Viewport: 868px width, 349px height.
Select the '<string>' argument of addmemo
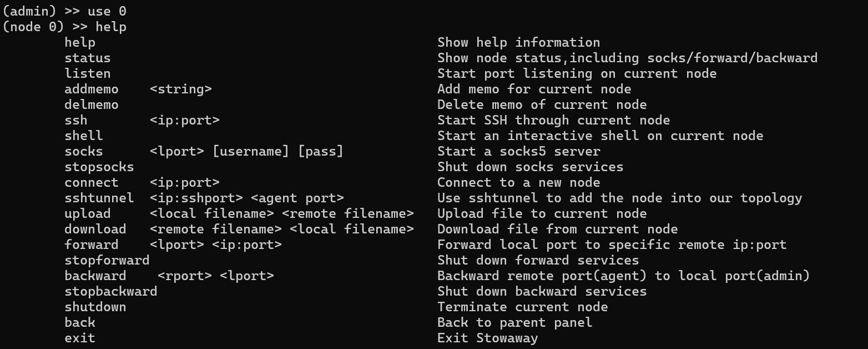tap(181, 89)
